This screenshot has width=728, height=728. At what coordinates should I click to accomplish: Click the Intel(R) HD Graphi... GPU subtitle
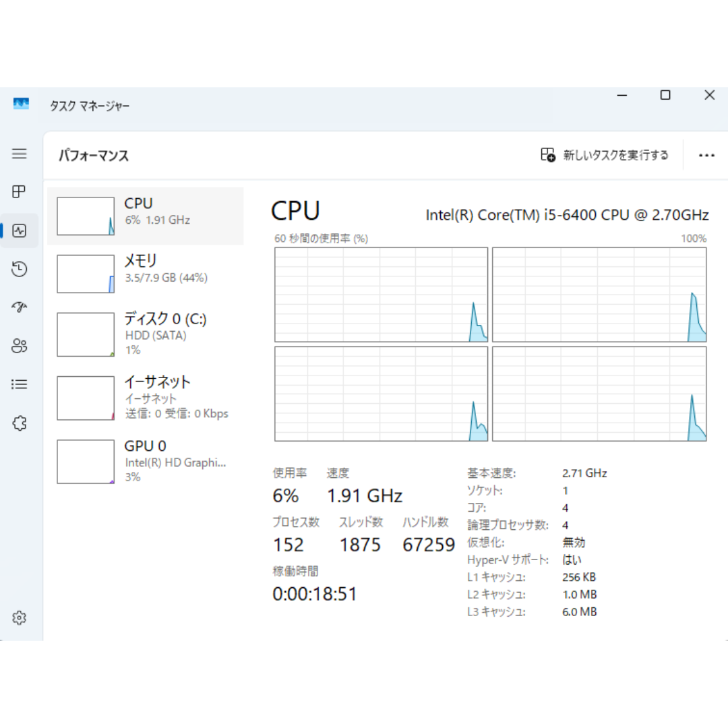coord(175,462)
